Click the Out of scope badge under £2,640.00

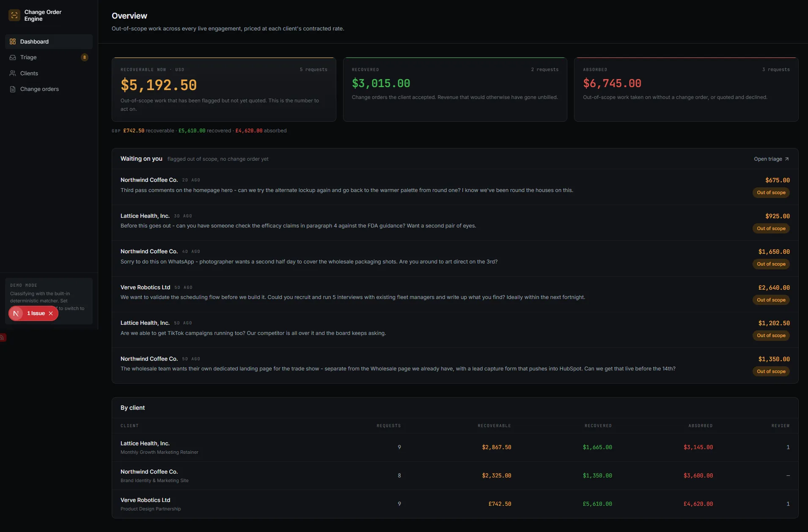771,300
